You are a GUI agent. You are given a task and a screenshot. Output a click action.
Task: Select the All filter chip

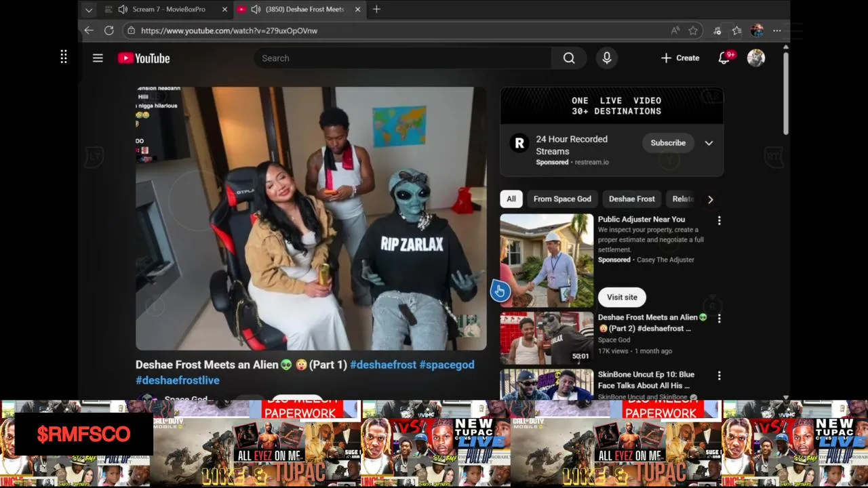[511, 199]
